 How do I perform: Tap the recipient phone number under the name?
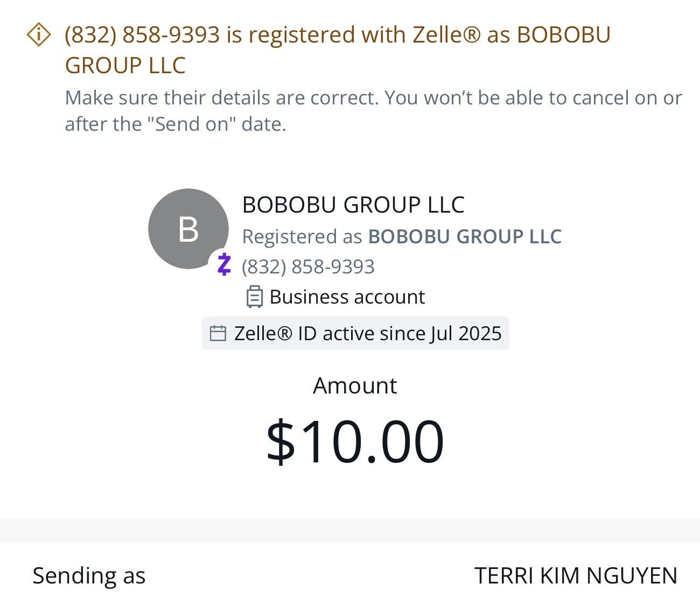[x=307, y=266]
